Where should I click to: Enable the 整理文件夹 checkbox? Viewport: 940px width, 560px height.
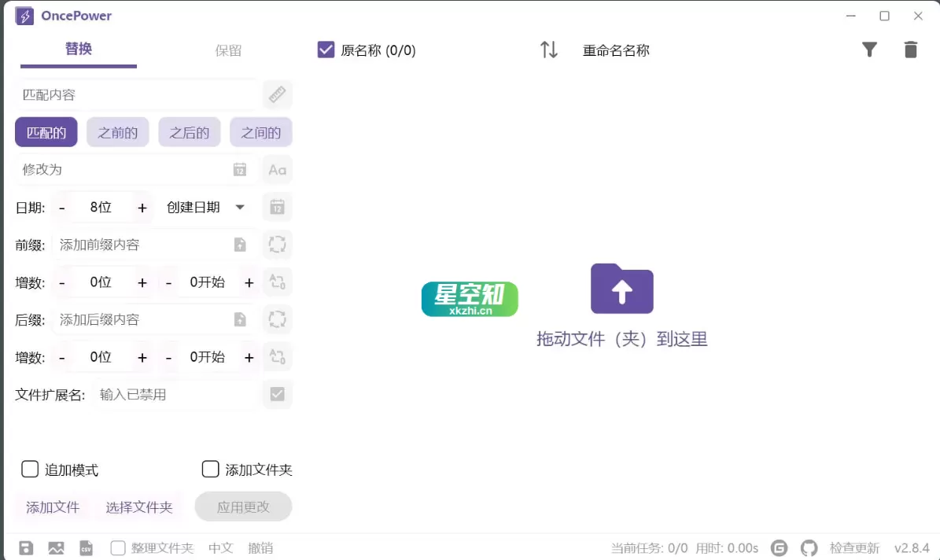click(119, 547)
